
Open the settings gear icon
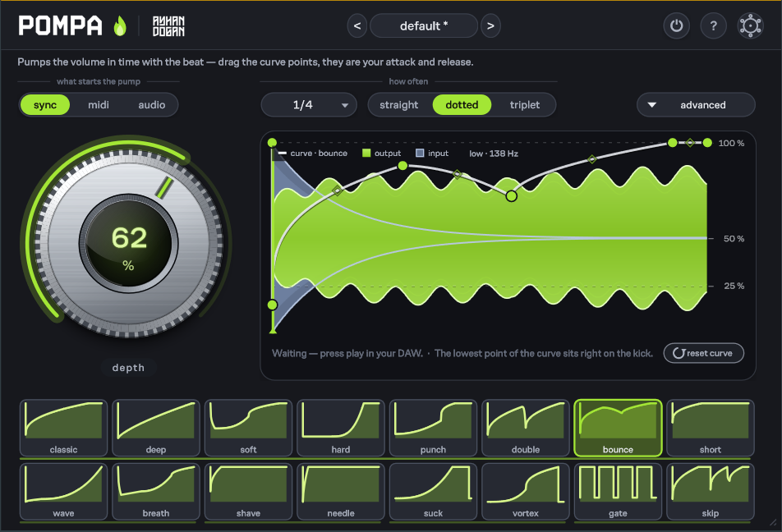pos(750,25)
